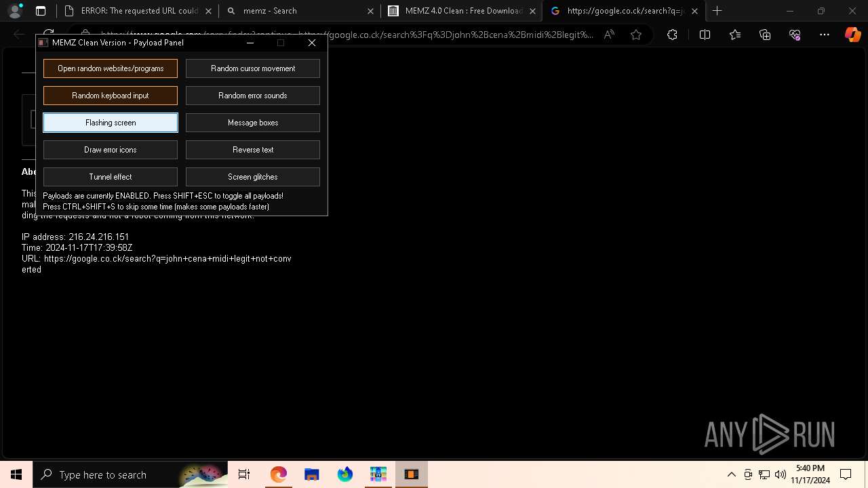Click the Read aloud icon in address bar
Viewport: 868px width, 488px height.
[609, 35]
